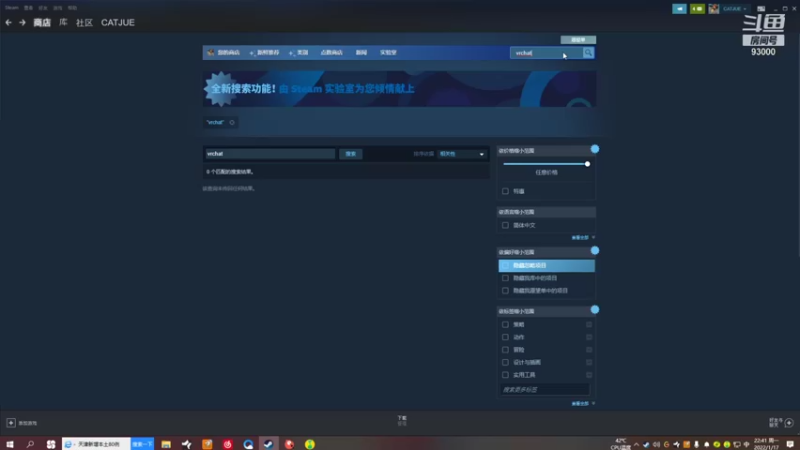Open the red NetEase music taskbar icon
The image size is (800, 450).
[x=228, y=444]
